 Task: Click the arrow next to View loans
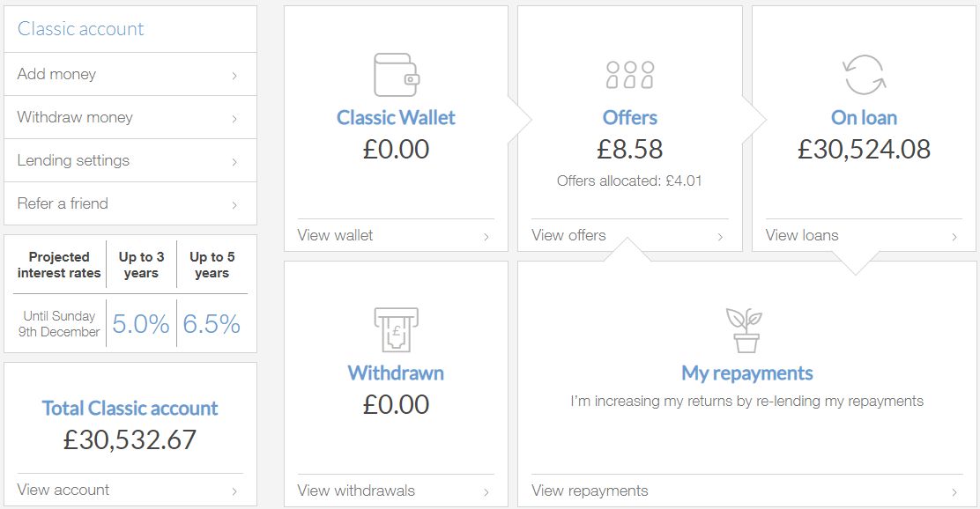[x=954, y=237]
